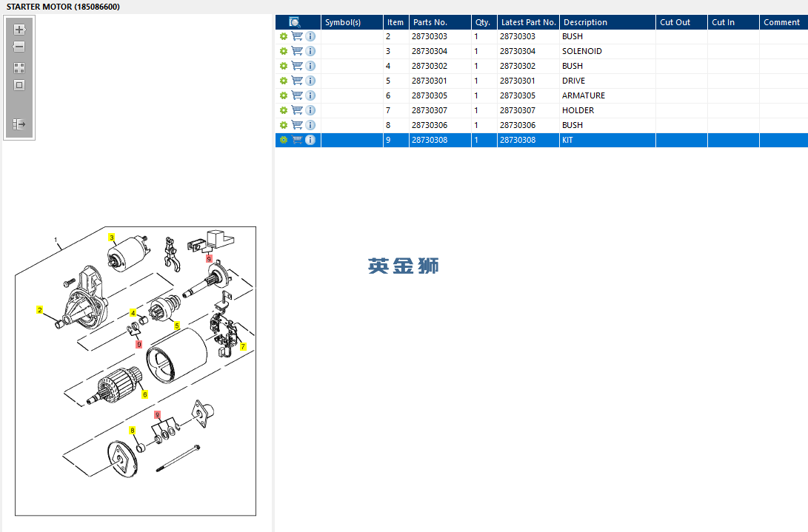Click the Cut In column header
This screenshot has width=808, height=532.
pyautogui.click(x=733, y=22)
